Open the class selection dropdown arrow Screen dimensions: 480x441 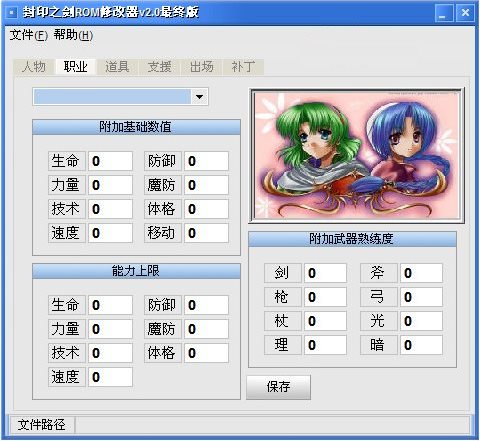click(x=199, y=97)
